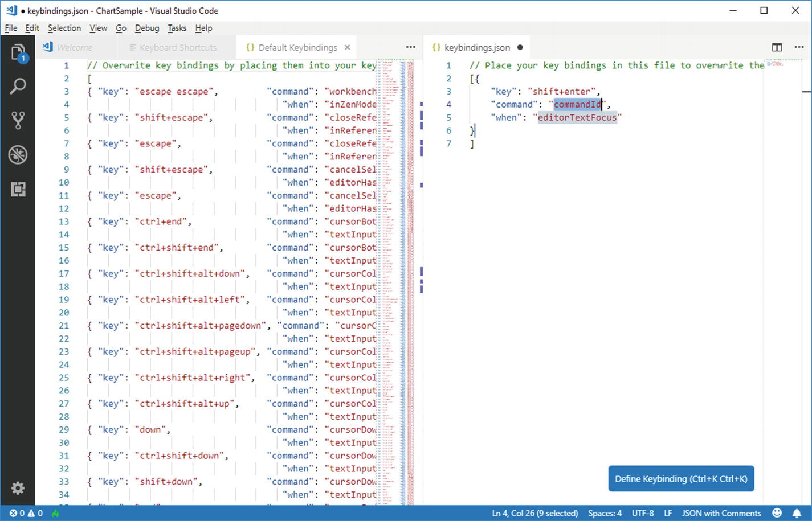Screen dimensions: 812x521
Task: Open the Search view in activity bar
Action: [x=18, y=87]
